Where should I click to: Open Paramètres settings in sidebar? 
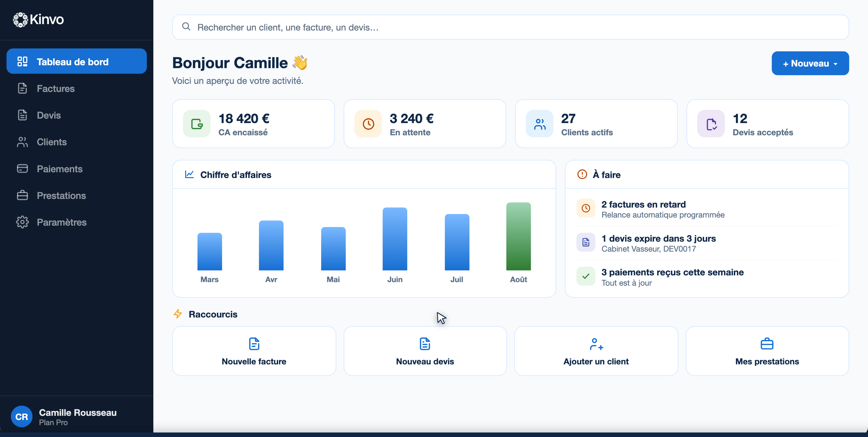[77, 222]
